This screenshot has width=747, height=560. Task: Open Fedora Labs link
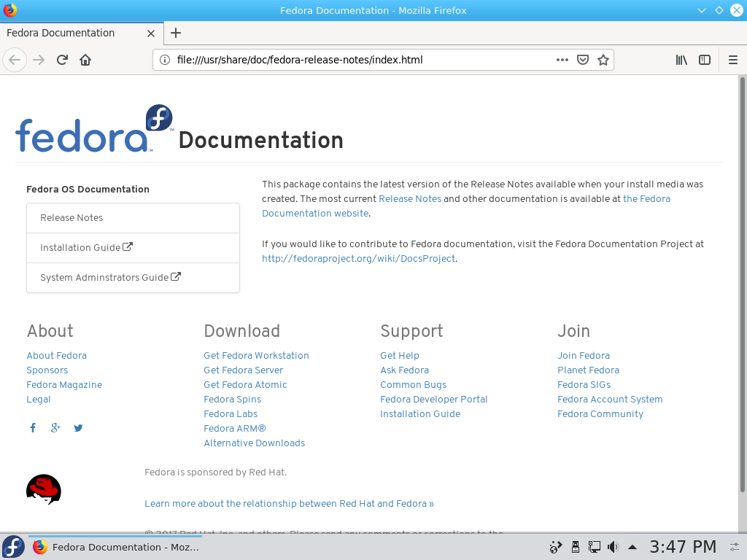click(x=231, y=414)
